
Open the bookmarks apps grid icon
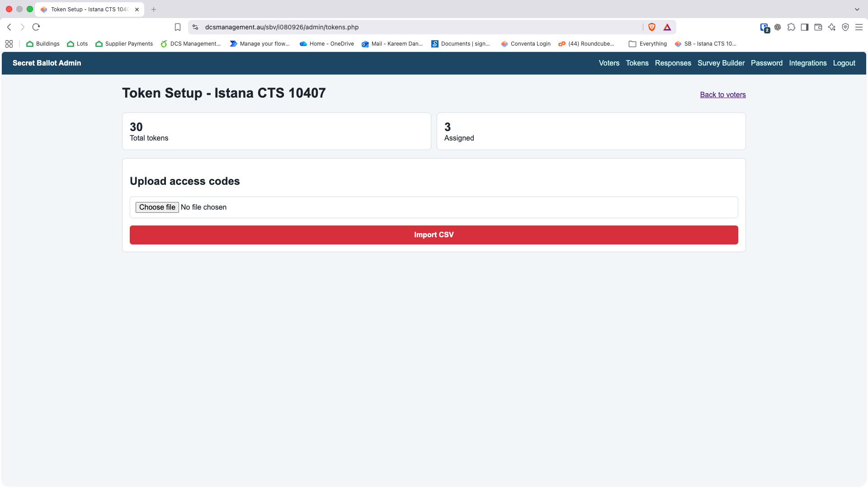tap(9, 44)
